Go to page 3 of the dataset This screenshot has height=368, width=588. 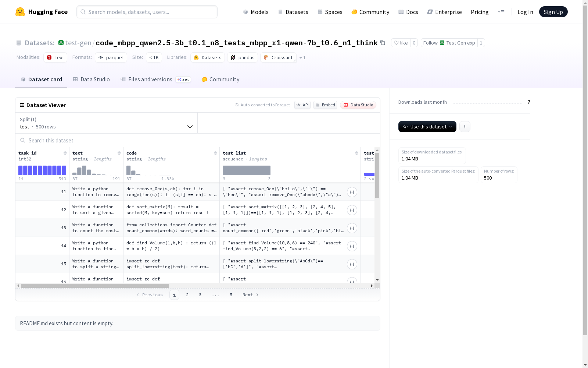click(x=200, y=295)
